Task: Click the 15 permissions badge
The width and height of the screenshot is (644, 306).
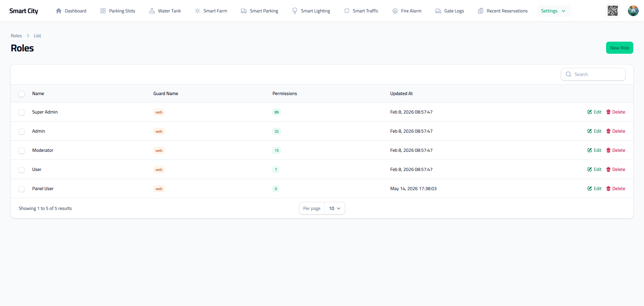Action: coord(276,150)
